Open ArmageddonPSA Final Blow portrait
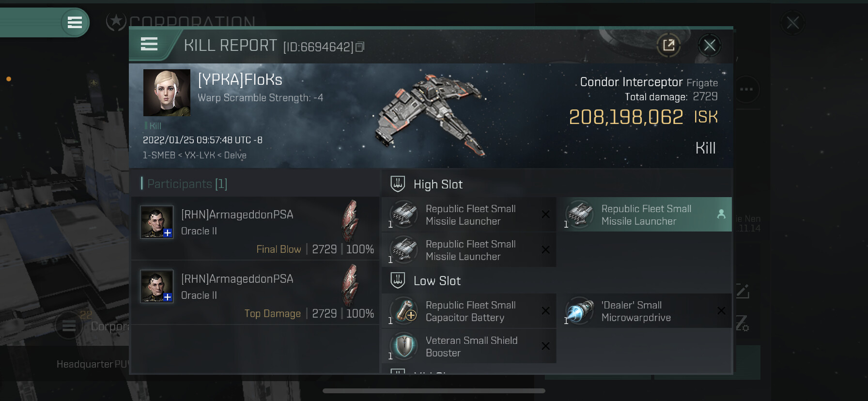 point(156,222)
